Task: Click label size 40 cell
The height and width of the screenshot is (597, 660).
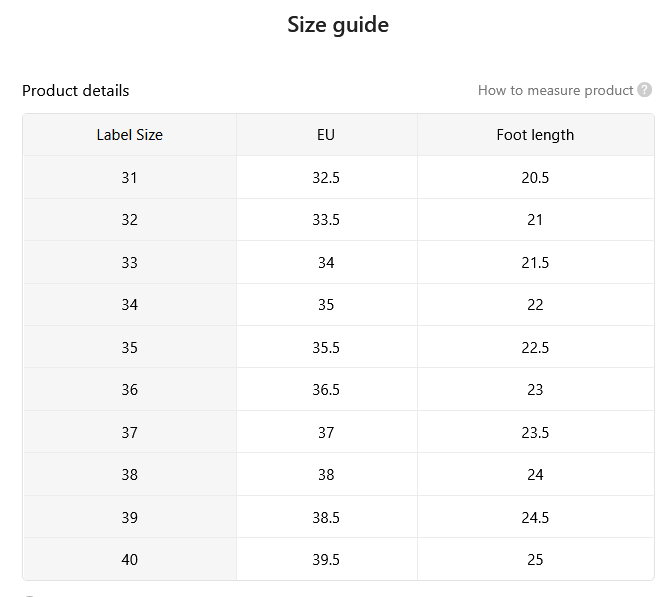Action: tap(130, 560)
